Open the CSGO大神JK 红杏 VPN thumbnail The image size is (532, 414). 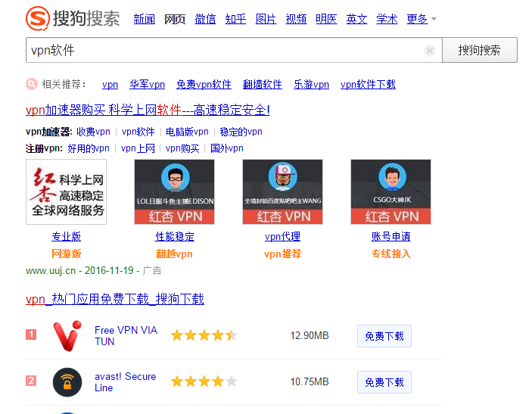coord(390,192)
